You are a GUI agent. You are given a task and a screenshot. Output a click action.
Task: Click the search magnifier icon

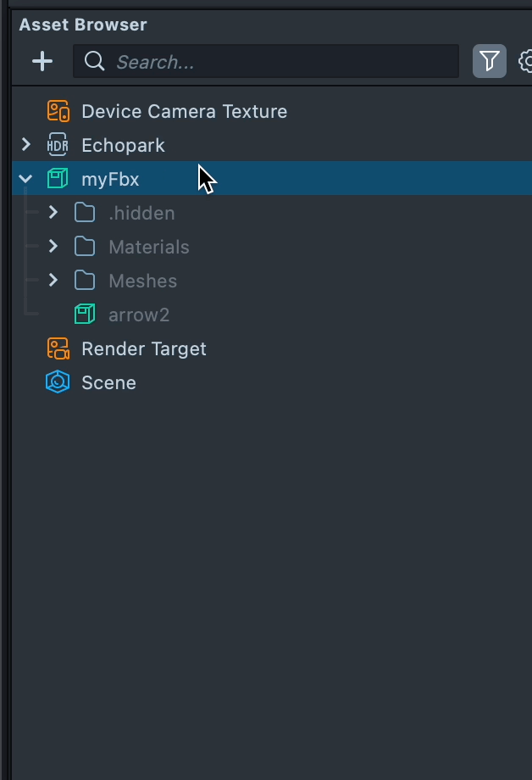click(95, 61)
